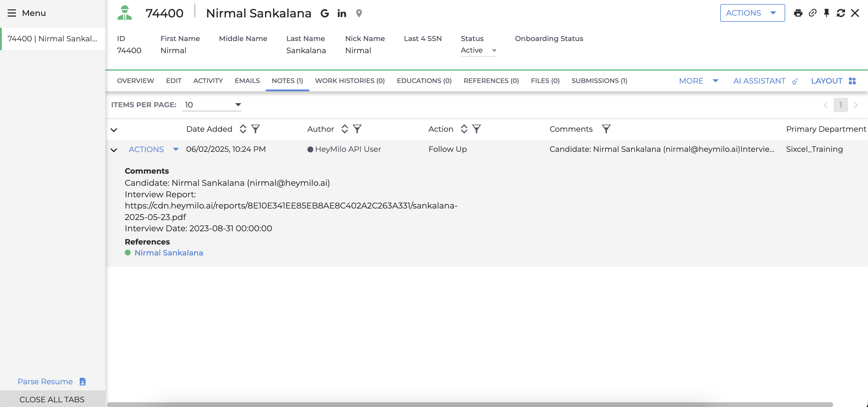
Task: Pin this record with pushpin icon
Action: point(826,13)
